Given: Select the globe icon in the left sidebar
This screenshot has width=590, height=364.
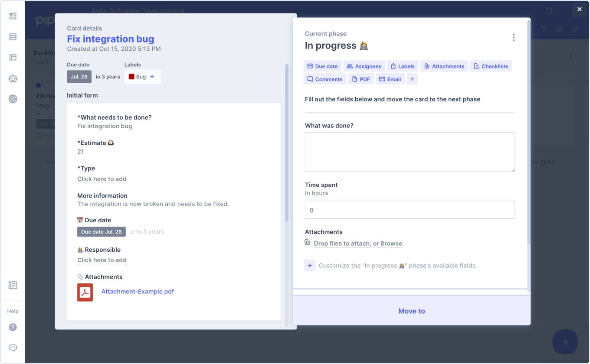Looking at the screenshot, I should pos(13,99).
